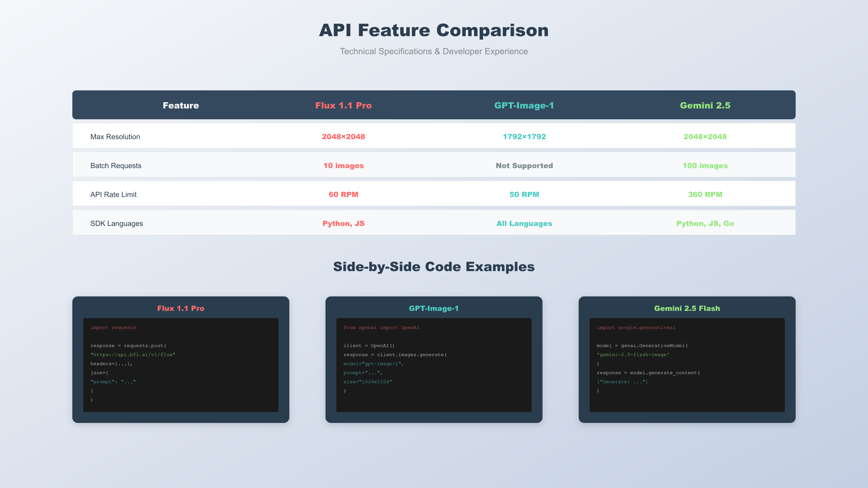
Task: Click the "https://api.bfl.ai/v1/flux" URL string
Action: pos(133,355)
